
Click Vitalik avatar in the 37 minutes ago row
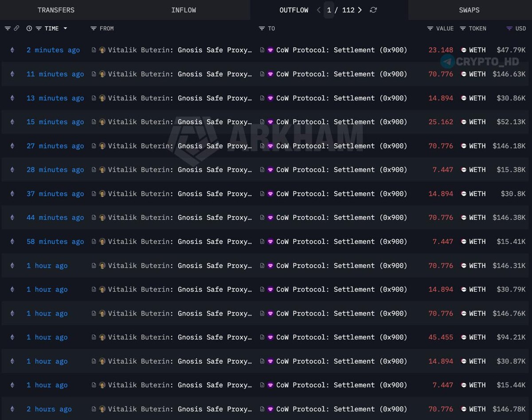pos(102,194)
